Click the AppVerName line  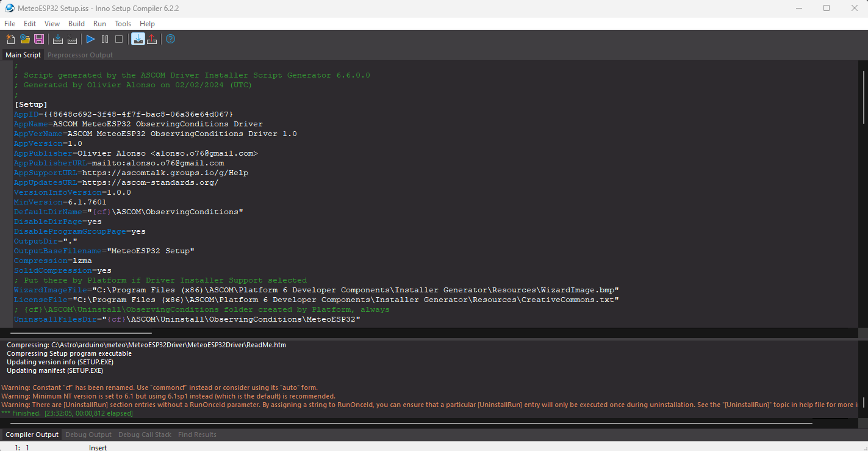pos(156,134)
